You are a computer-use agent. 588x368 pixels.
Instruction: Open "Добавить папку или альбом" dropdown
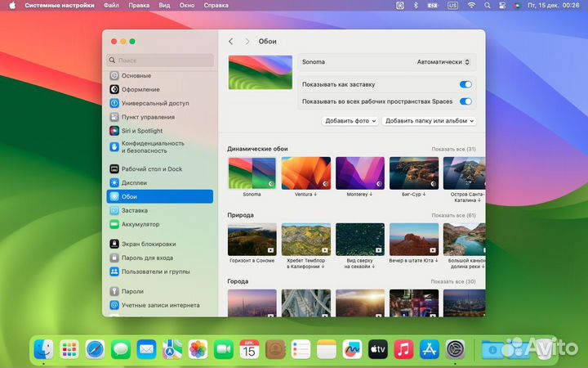point(429,121)
